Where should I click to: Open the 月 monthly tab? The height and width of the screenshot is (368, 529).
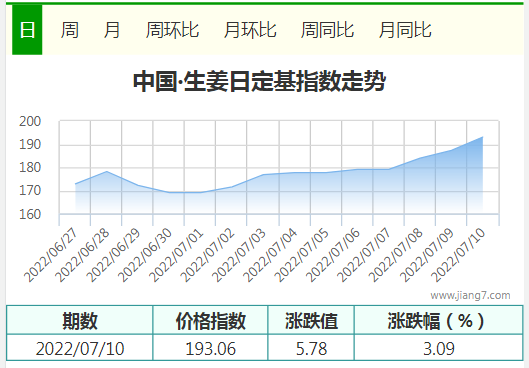(x=112, y=30)
